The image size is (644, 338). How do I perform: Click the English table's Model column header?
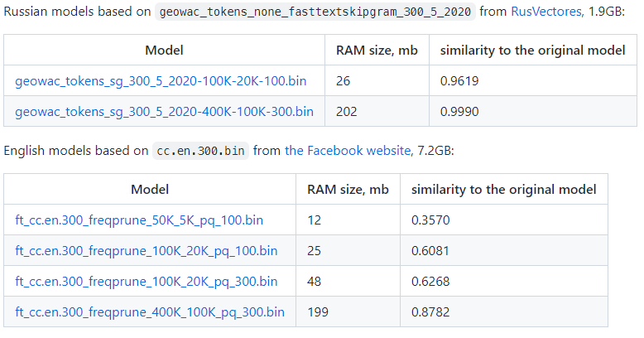pos(150,190)
